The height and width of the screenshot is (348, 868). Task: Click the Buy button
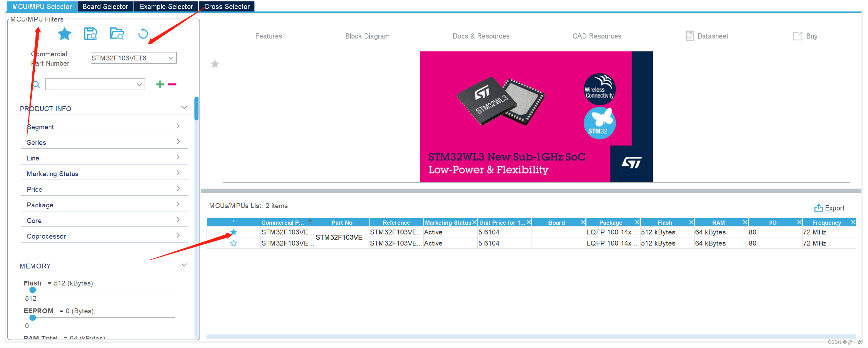[x=805, y=36]
